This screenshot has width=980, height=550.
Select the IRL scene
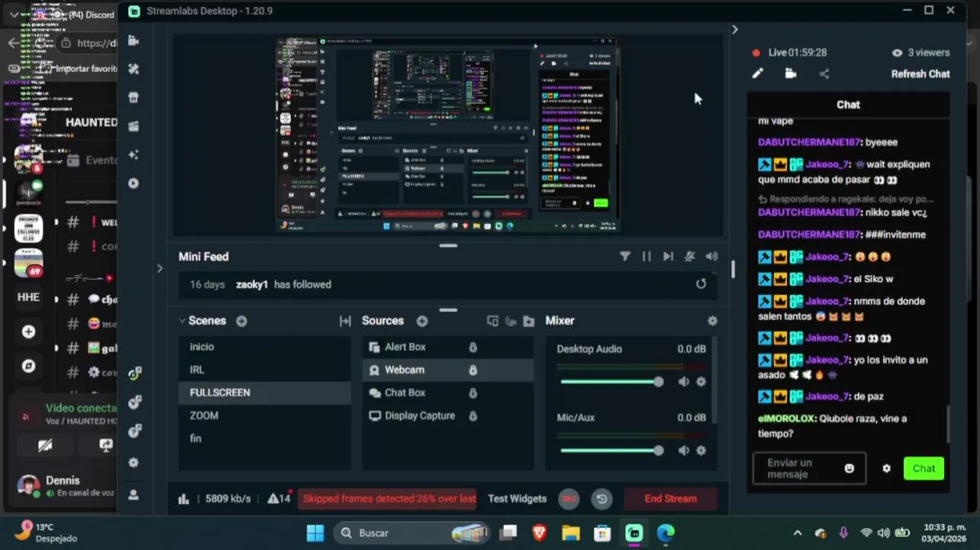point(264,370)
